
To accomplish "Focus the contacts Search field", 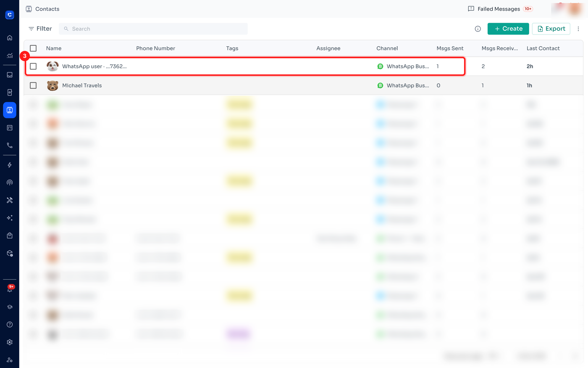I will (x=153, y=29).
